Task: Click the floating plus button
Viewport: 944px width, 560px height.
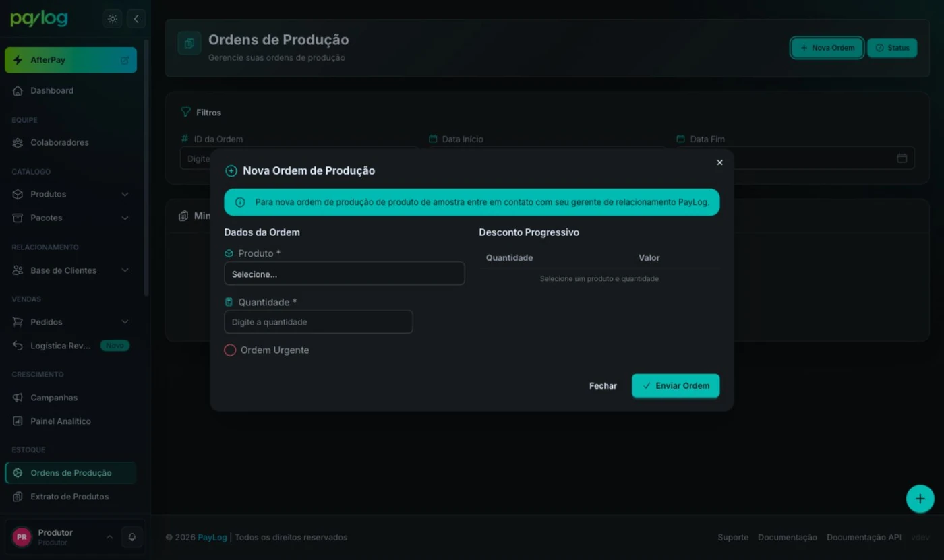Action: [x=920, y=499]
